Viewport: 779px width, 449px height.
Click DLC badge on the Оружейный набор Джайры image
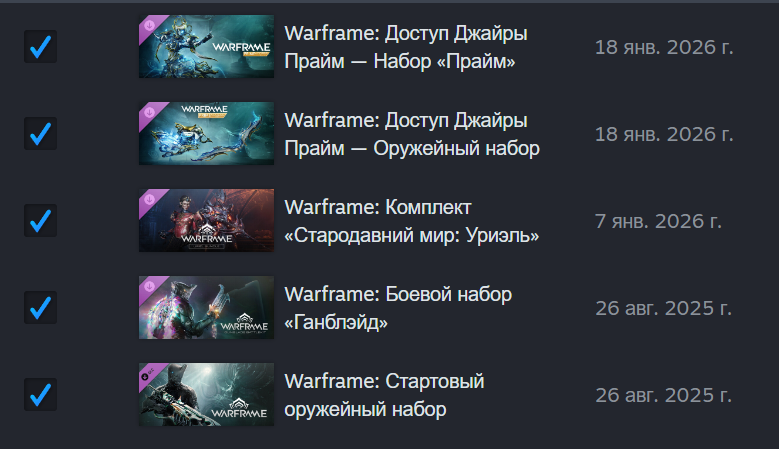coord(149,112)
